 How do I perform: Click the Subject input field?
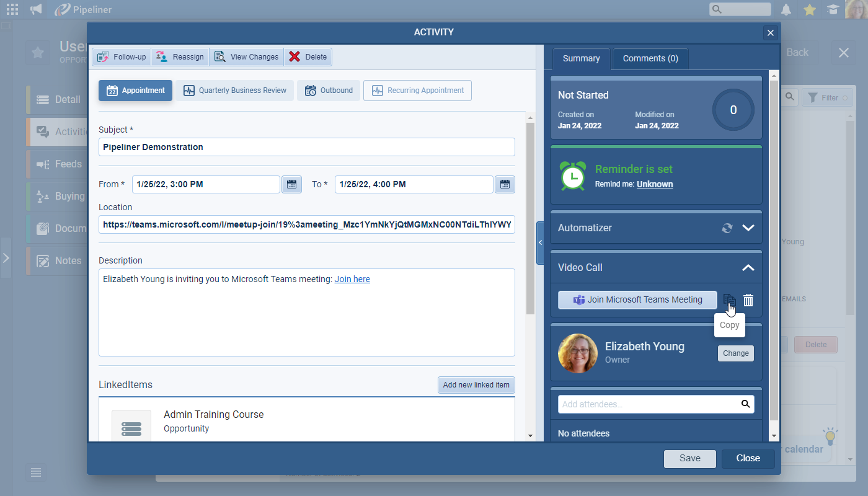click(306, 147)
